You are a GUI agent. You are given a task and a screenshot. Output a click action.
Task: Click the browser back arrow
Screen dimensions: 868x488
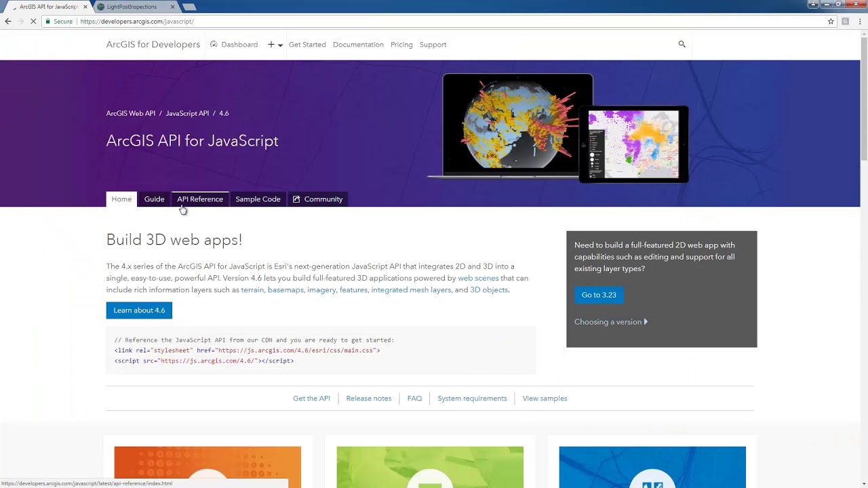click(x=8, y=22)
